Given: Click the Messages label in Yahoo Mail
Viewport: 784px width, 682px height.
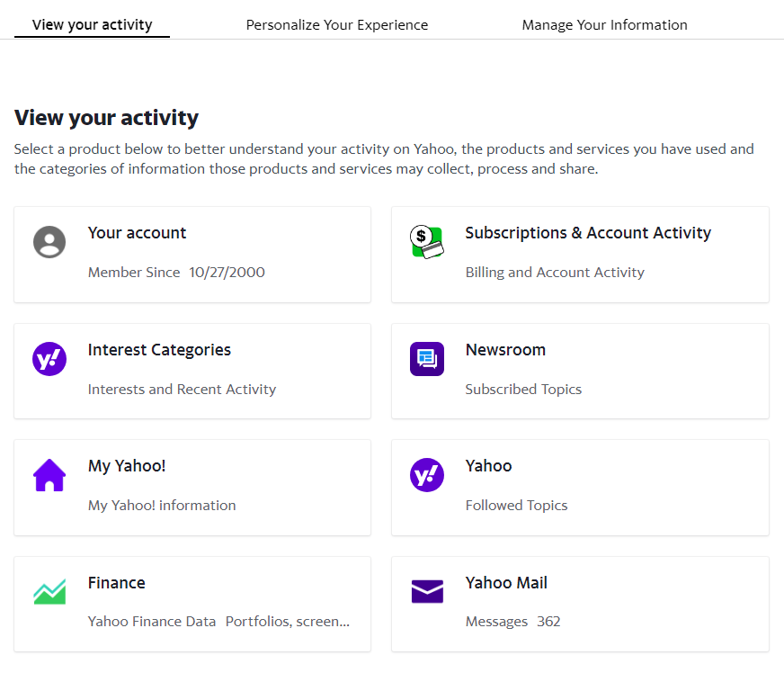Looking at the screenshot, I should 496,622.
